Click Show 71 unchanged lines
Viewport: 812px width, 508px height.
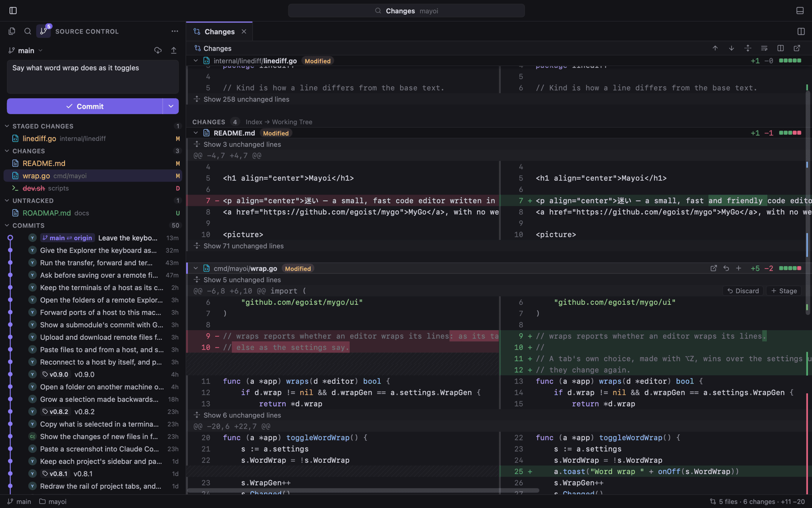pos(244,246)
